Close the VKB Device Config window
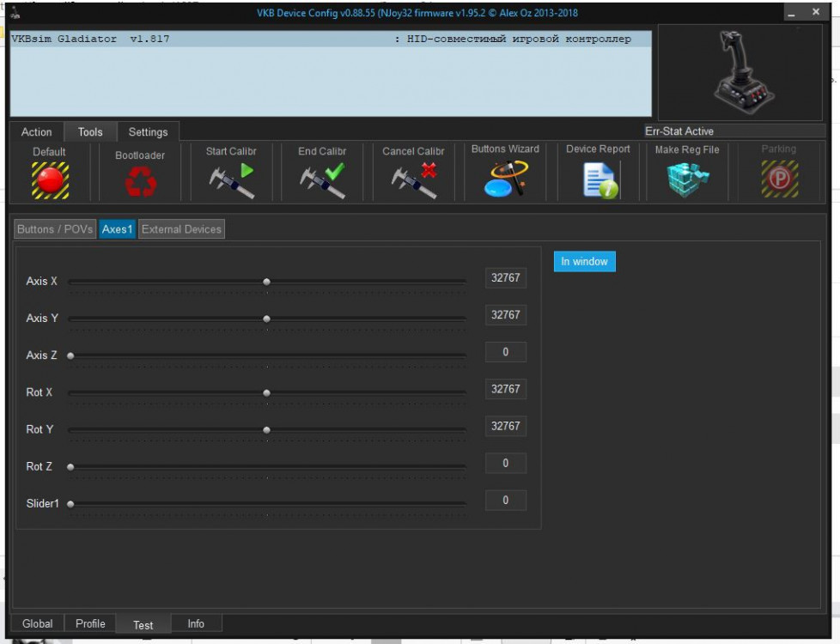This screenshot has height=644, width=840. pyautogui.click(x=815, y=12)
